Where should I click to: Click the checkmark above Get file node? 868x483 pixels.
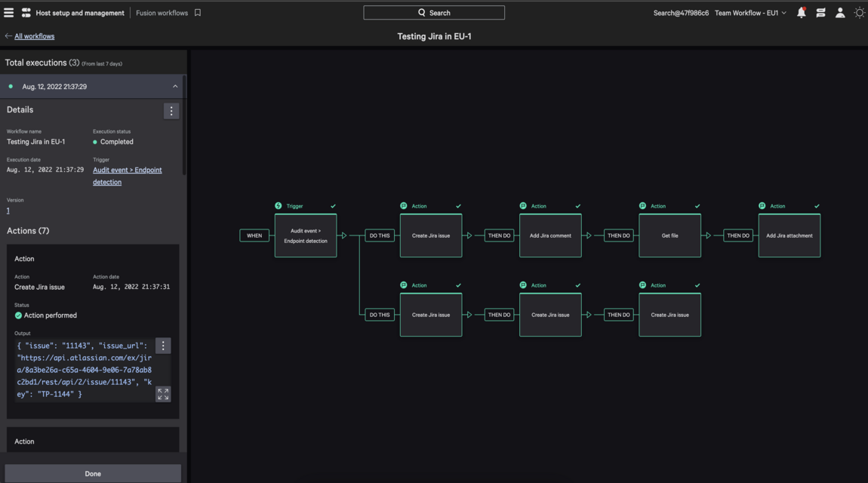[x=697, y=206]
